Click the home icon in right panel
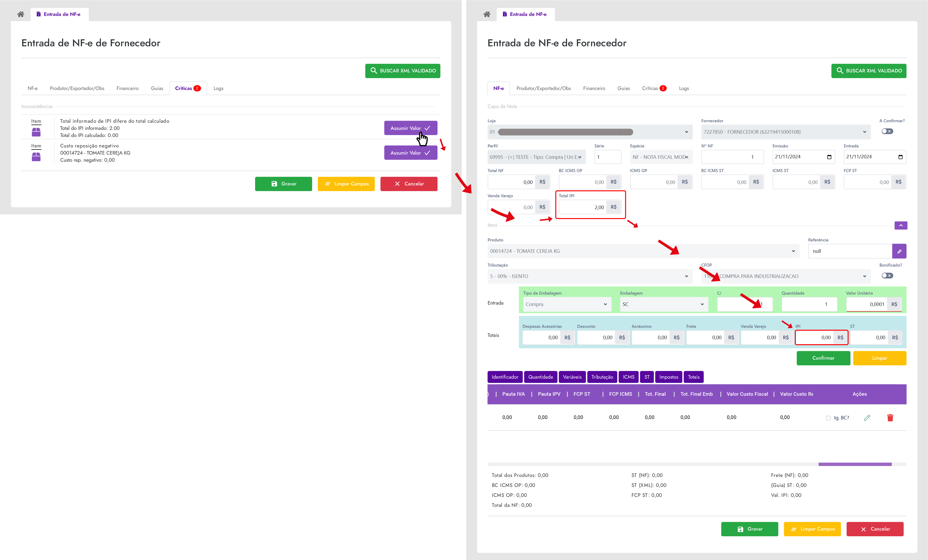This screenshot has height=560, width=928. [487, 14]
